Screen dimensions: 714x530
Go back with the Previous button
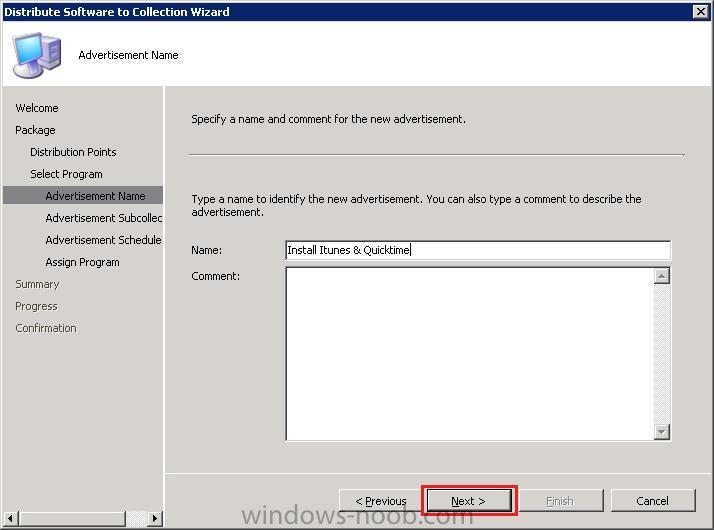[381, 500]
